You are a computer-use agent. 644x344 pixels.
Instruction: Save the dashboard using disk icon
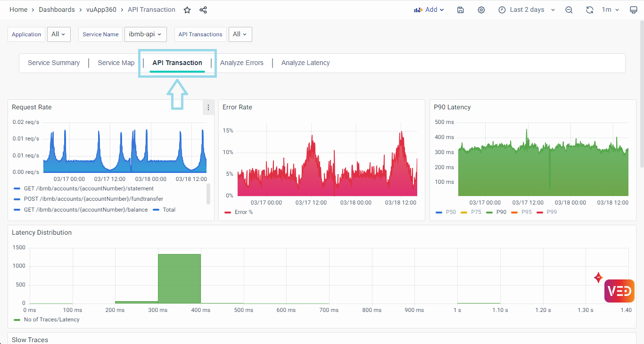461,10
